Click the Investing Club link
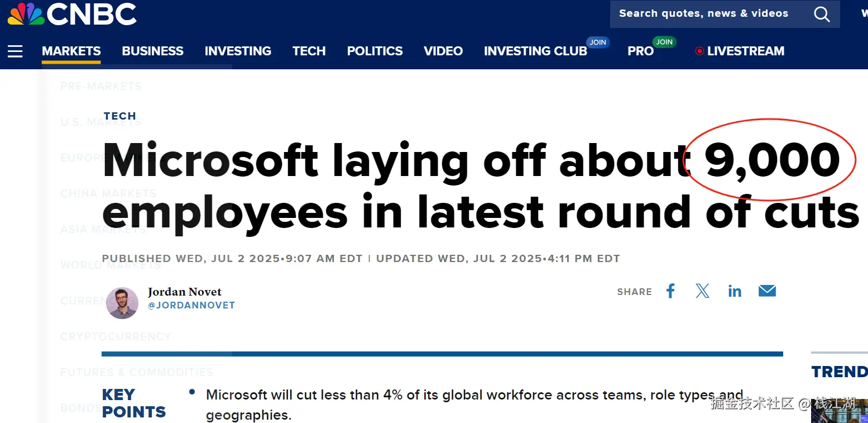The image size is (868, 423). [535, 51]
